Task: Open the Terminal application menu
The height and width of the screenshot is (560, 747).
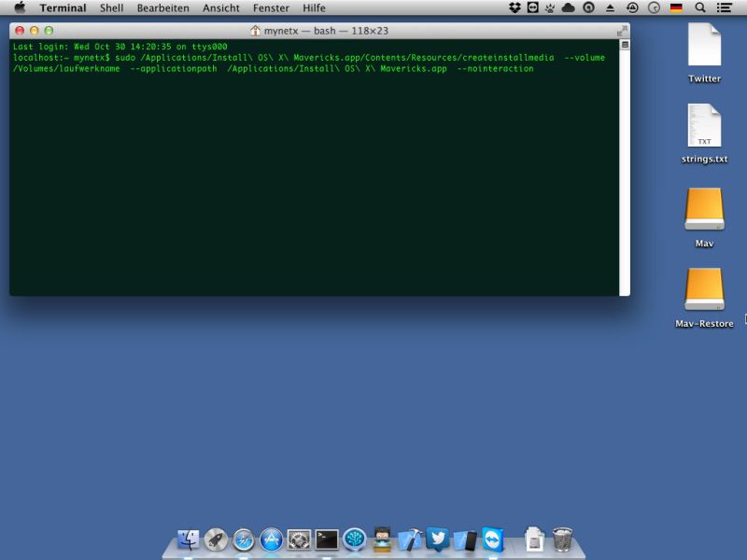Action: point(63,8)
